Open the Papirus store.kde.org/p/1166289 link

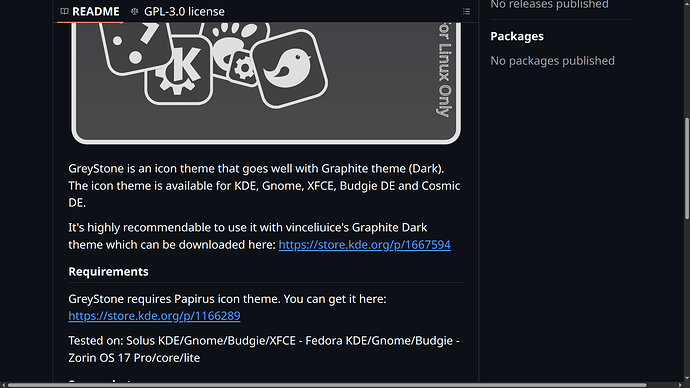154,316
